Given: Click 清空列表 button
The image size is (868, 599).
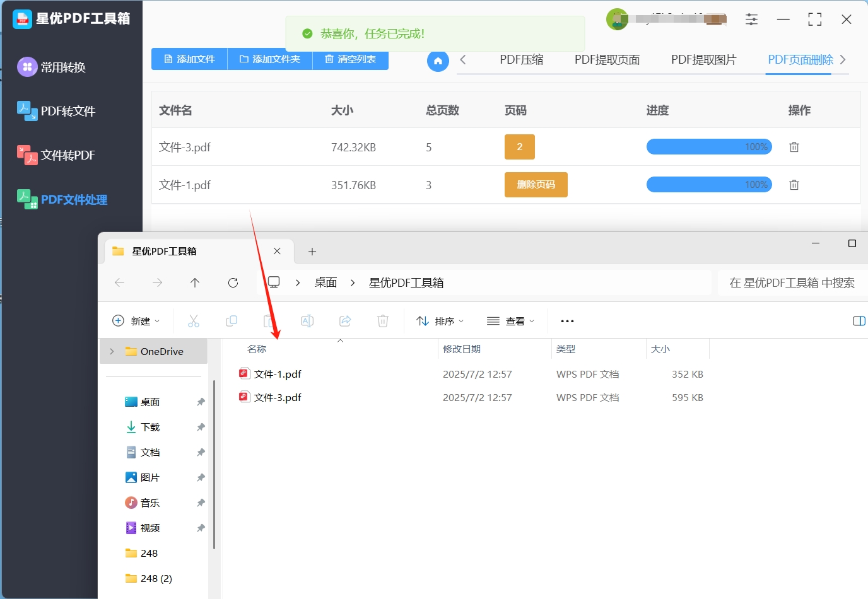Looking at the screenshot, I should [350, 59].
